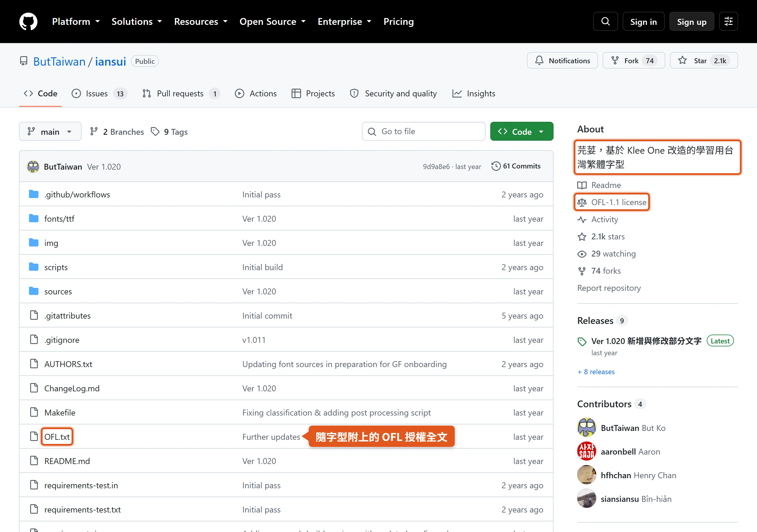757x532 pixels.
Task: Expand the green Code dropdown button
Action: pos(522,132)
